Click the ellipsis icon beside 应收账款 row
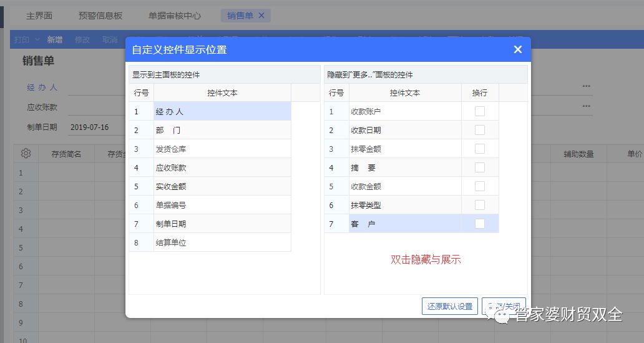Image resolution: width=644 pixels, height=343 pixels. tap(586, 106)
